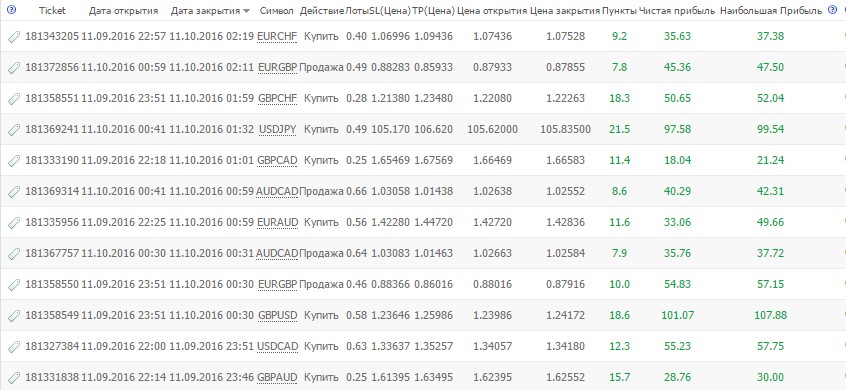Select ticket number 181369241

(x=52, y=129)
